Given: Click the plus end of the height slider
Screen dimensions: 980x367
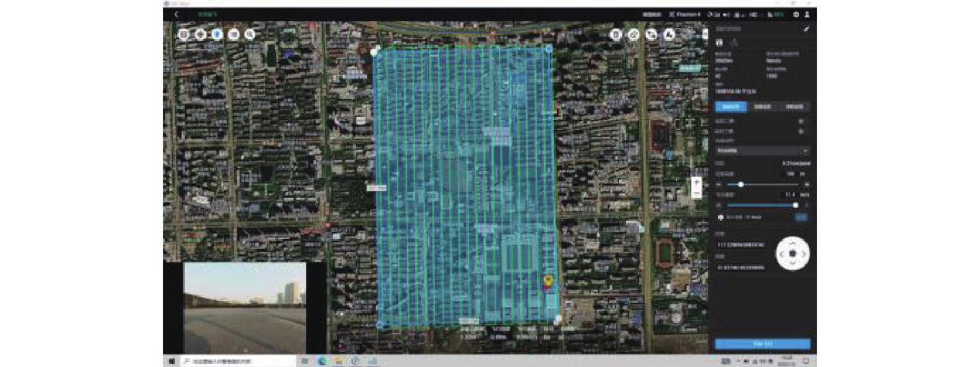Looking at the screenshot, I should coord(807,185).
